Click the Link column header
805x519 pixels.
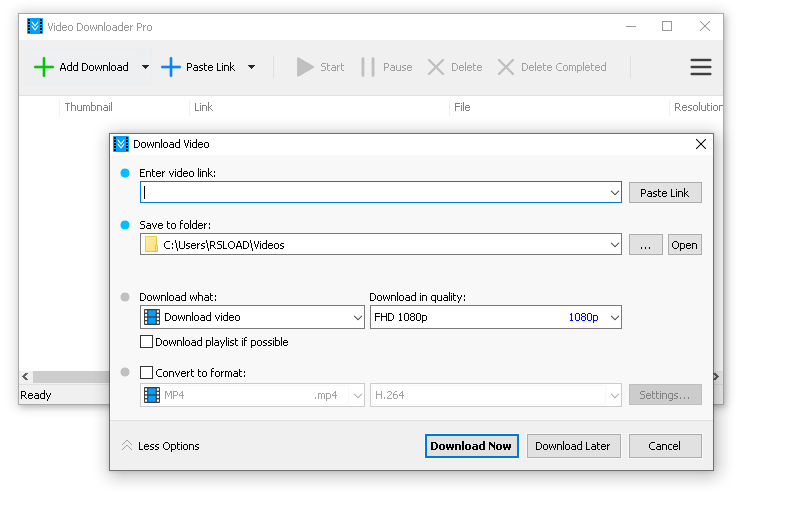[x=204, y=107]
